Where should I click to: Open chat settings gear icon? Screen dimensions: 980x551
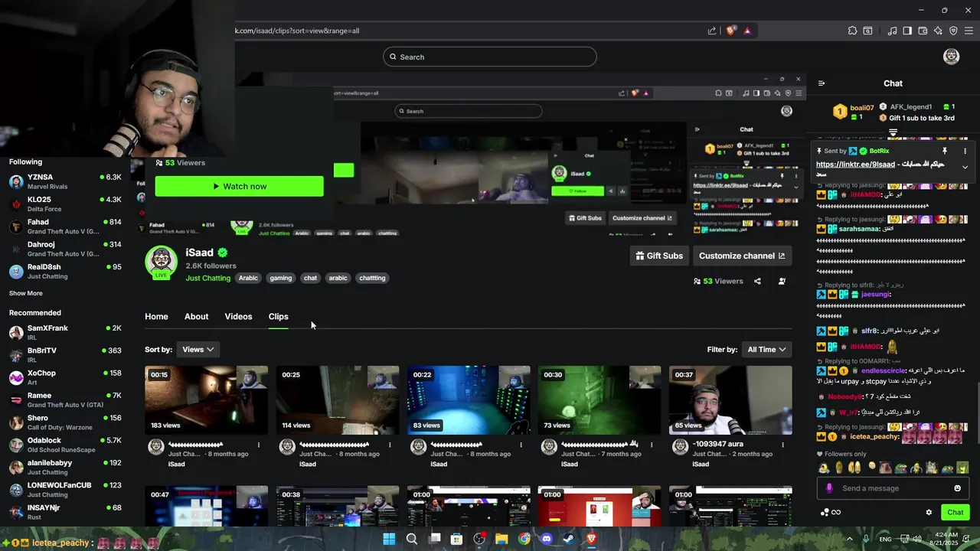tap(929, 513)
